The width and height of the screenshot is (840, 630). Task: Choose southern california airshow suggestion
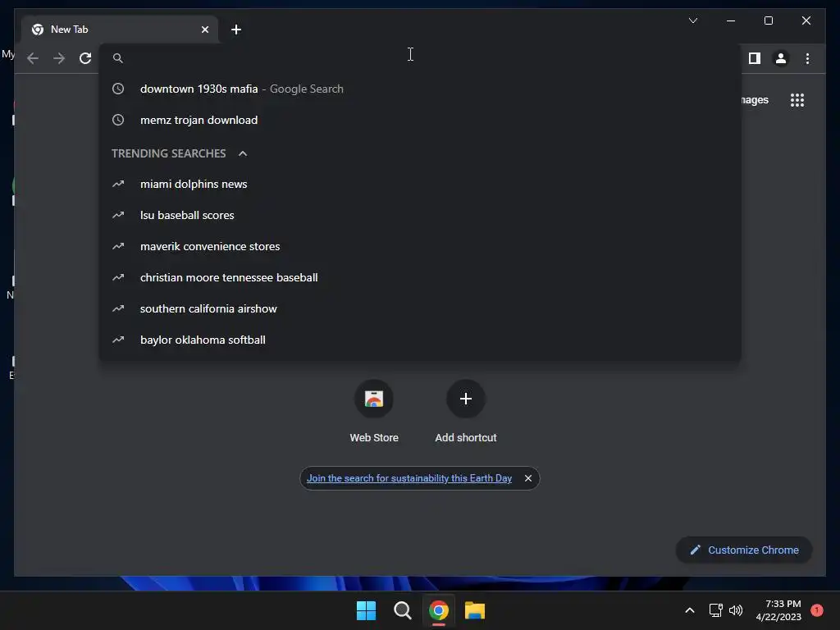421,308
